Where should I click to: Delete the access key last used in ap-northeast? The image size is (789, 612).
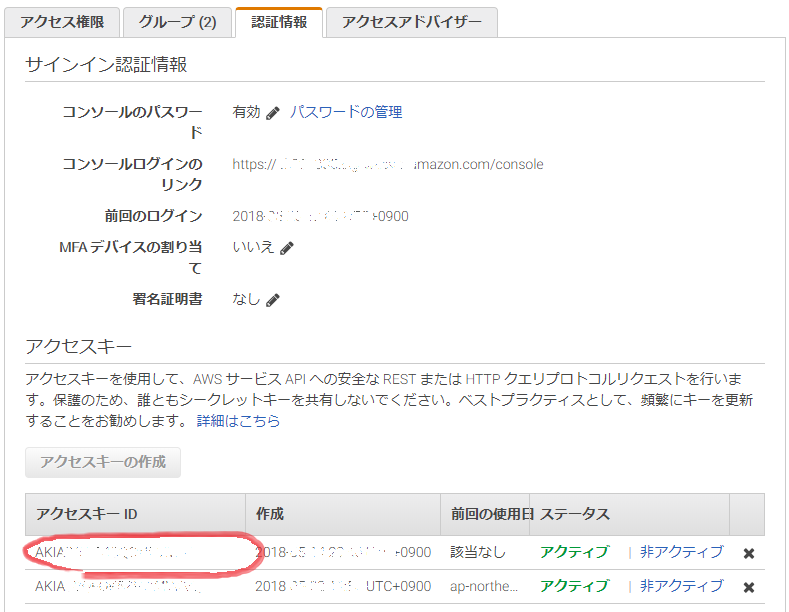click(x=749, y=587)
